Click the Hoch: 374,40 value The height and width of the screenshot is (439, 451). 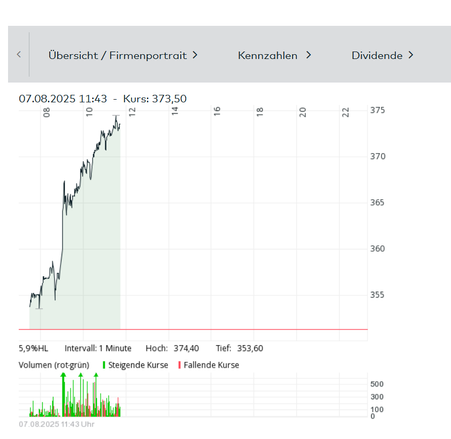(x=172, y=348)
